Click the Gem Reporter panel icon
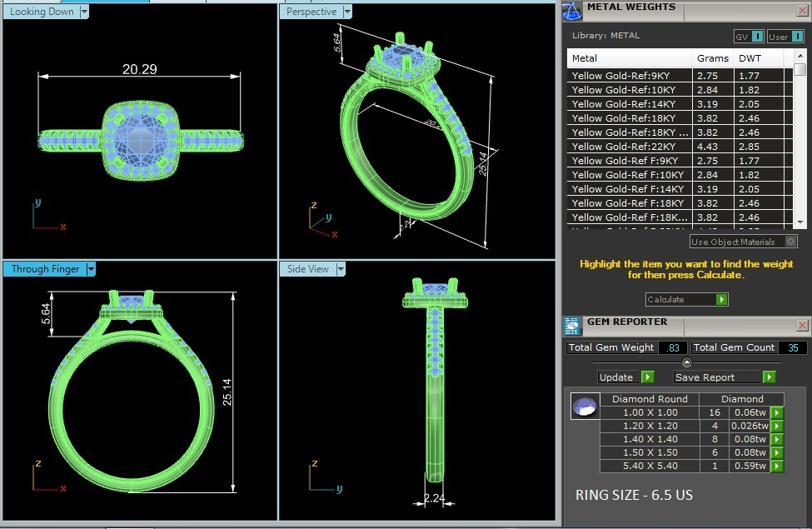Viewport: 812px width, 529px height. (x=572, y=325)
